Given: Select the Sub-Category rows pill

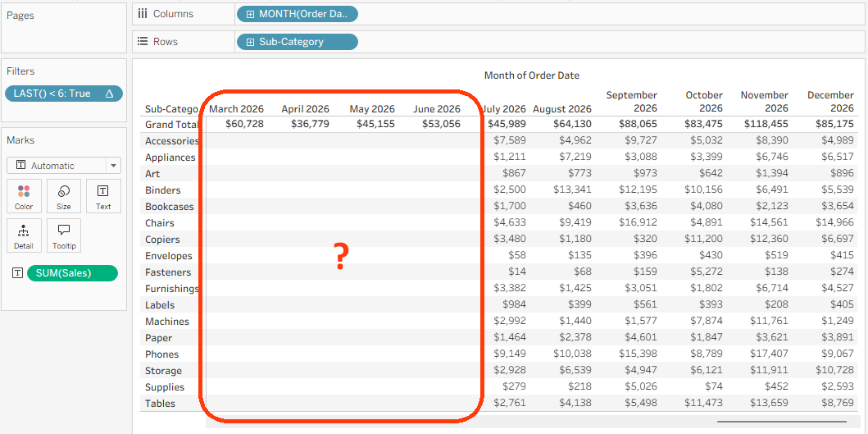Looking at the screenshot, I should [298, 42].
